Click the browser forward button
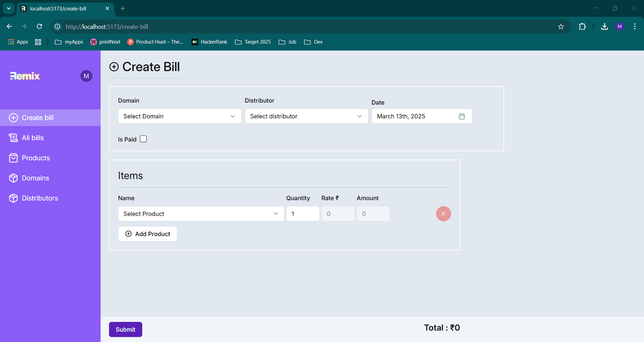This screenshot has height=342, width=644. [24, 26]
